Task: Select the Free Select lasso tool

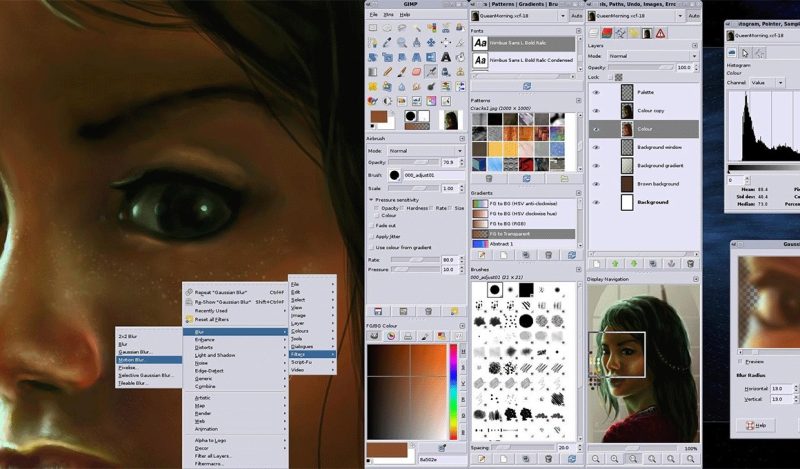Action: pyautogui.click(x=402, y=28)
